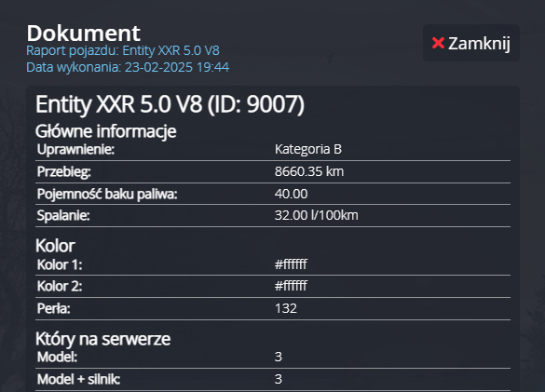The image size is (545, 392).
Task: Click the Dokument heading
Action: [84, 34]
